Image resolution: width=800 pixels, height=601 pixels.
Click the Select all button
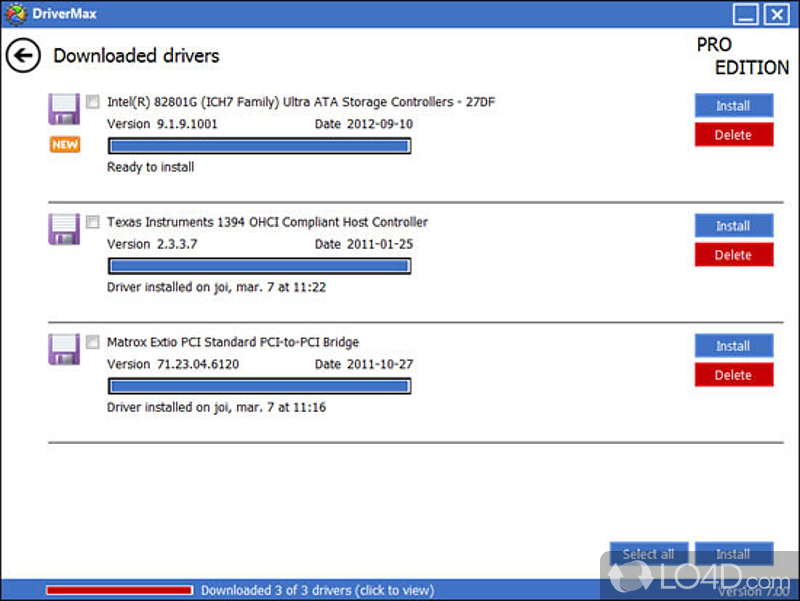tap(648, 554)
